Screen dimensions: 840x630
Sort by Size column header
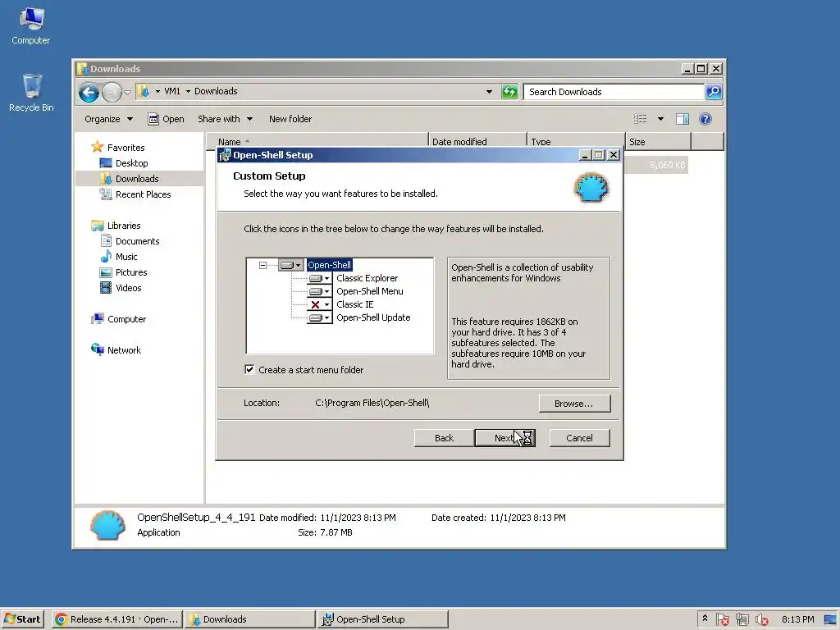pos(659,142)
